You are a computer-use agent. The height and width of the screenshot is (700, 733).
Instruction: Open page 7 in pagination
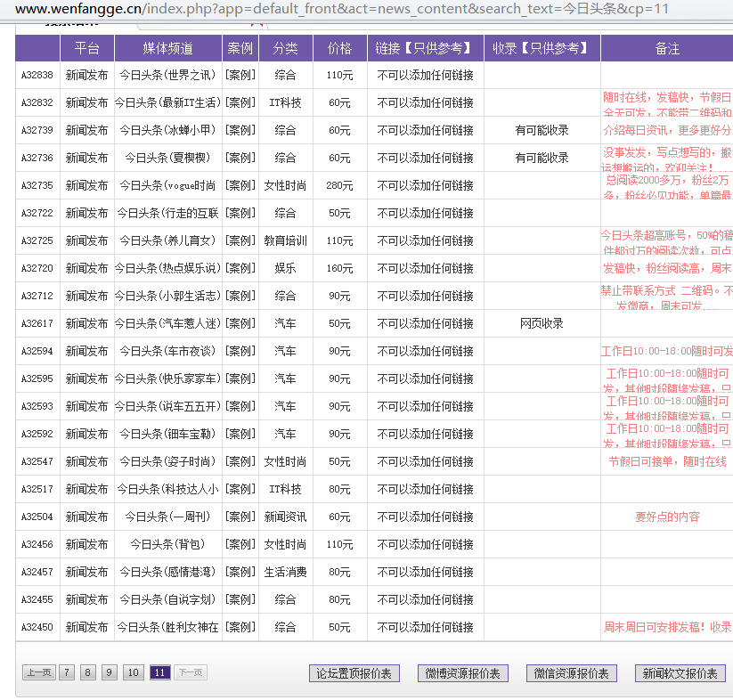67,672
